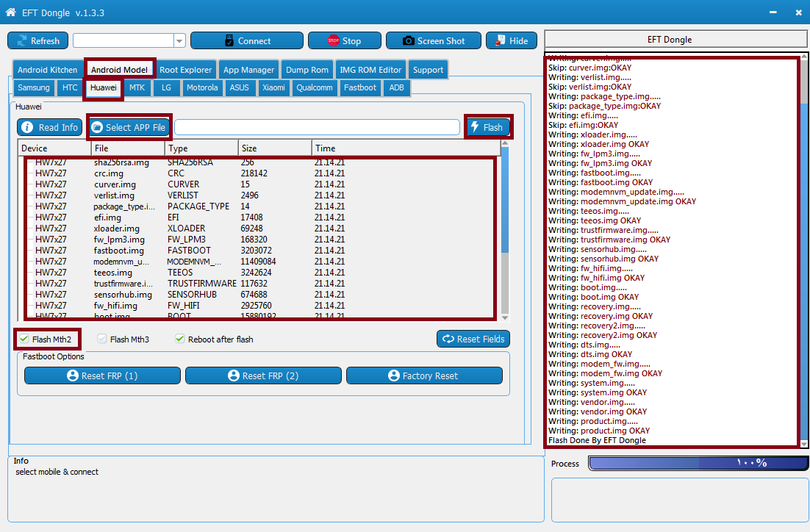Click the curver.img row

(260, 184)
